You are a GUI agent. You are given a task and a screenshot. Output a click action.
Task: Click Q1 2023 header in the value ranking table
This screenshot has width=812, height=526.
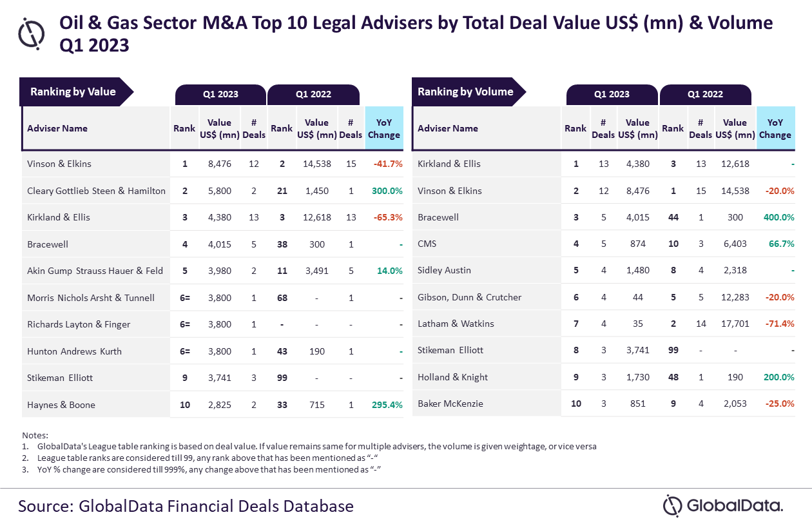click(220, 94)
